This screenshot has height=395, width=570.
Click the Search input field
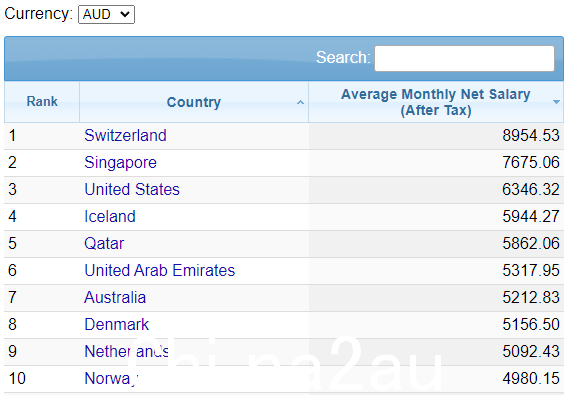[x=464, y=58]
